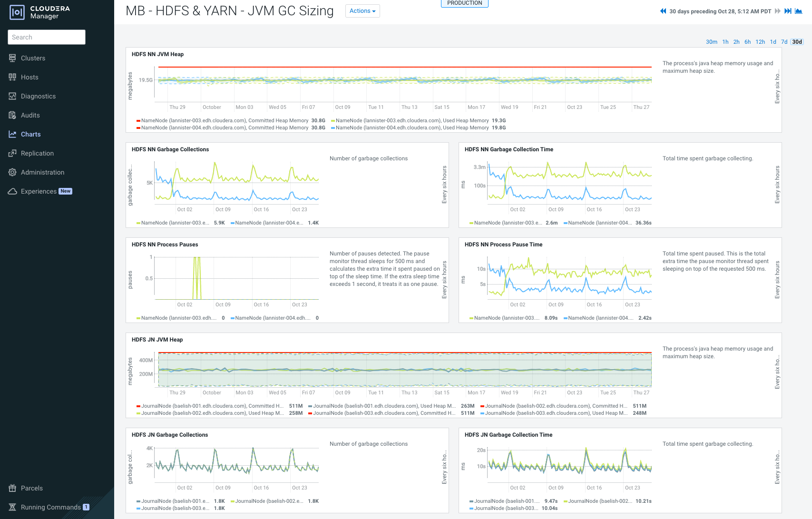Switch time range to 1h
The height and width of the screenshot is (519, 812).
[x=725, y=41]
